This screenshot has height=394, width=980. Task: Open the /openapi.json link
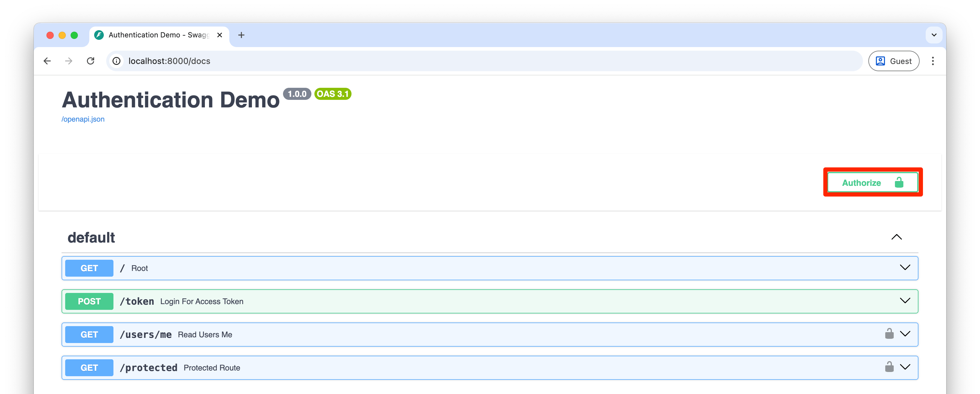(x=83, y=119)
